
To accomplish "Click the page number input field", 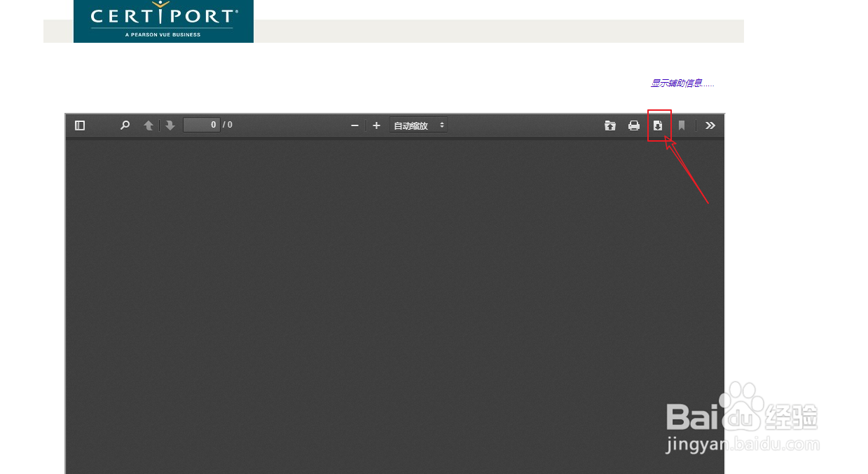I will (x=202, y=125).
